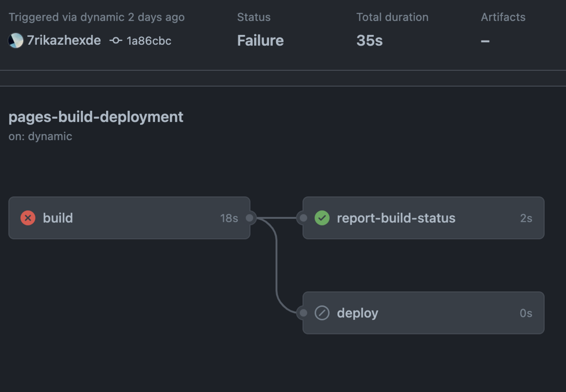Click the Total duration 35s value

[369, 41]
